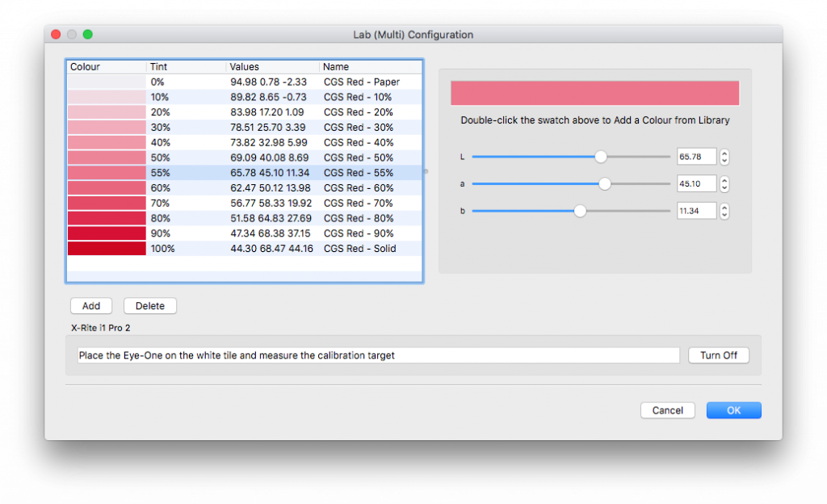Image resolution: width=827 pixels, height=504 pixels.
Task: Select the CGS Red - Solid row
Action: point(242,249)
